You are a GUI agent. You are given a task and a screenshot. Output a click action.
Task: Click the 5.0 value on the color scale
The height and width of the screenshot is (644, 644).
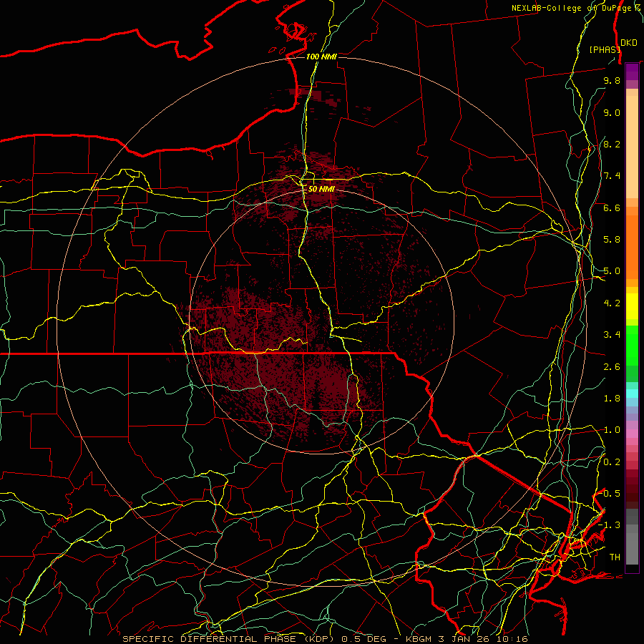tap(612, 271)
